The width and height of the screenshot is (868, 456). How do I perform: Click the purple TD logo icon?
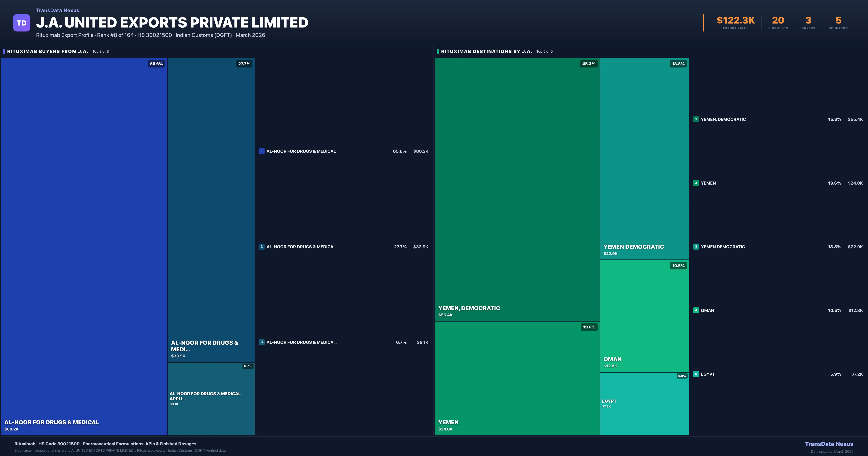(x=22, y=23)
